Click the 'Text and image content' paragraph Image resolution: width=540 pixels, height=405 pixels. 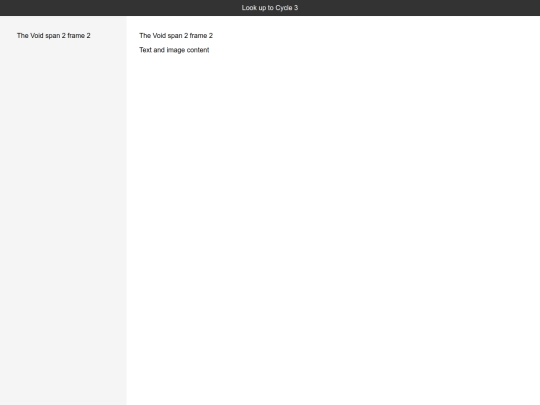pos(174,50)
